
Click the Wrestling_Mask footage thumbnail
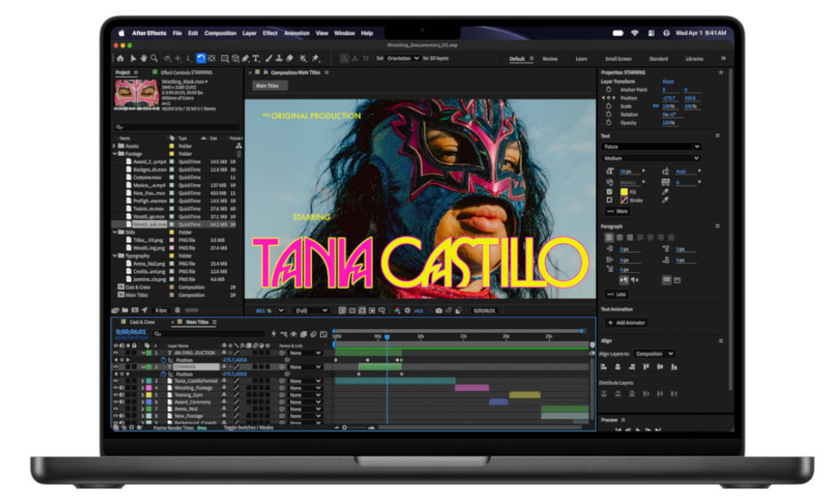136,92
